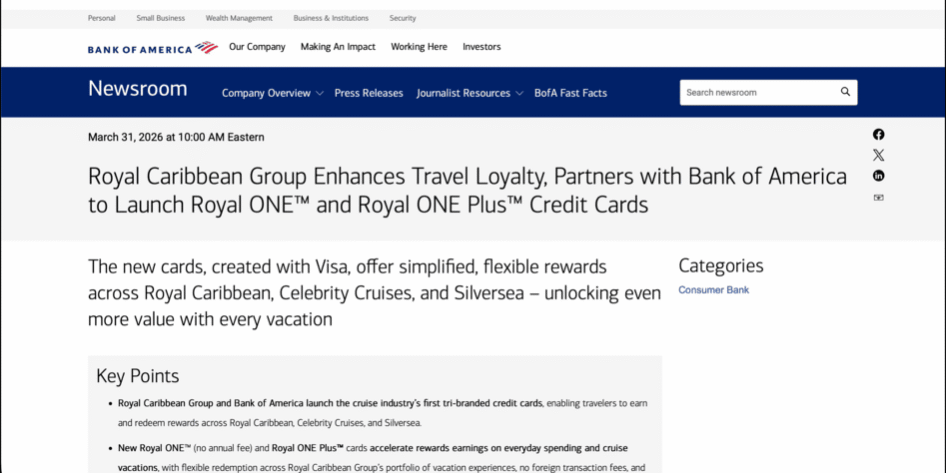The image size is (946, 473).
Task: Open the Investors page
Action: pos(481,47)
